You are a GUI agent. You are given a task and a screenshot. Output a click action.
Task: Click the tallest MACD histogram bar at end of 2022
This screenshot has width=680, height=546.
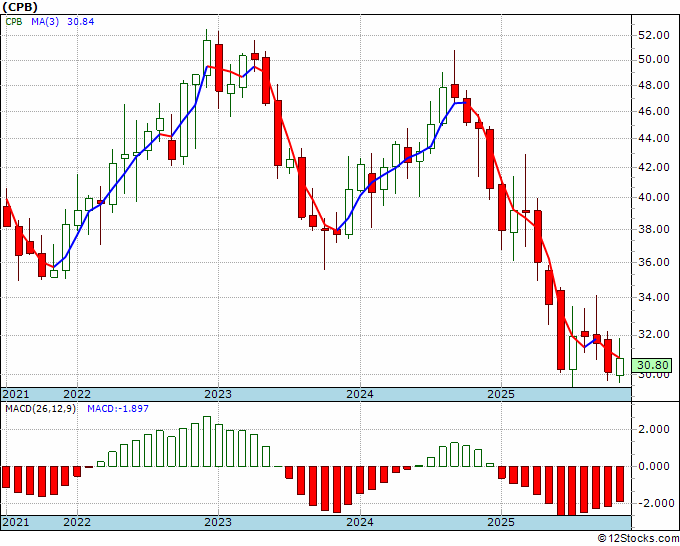coord(207,441)
